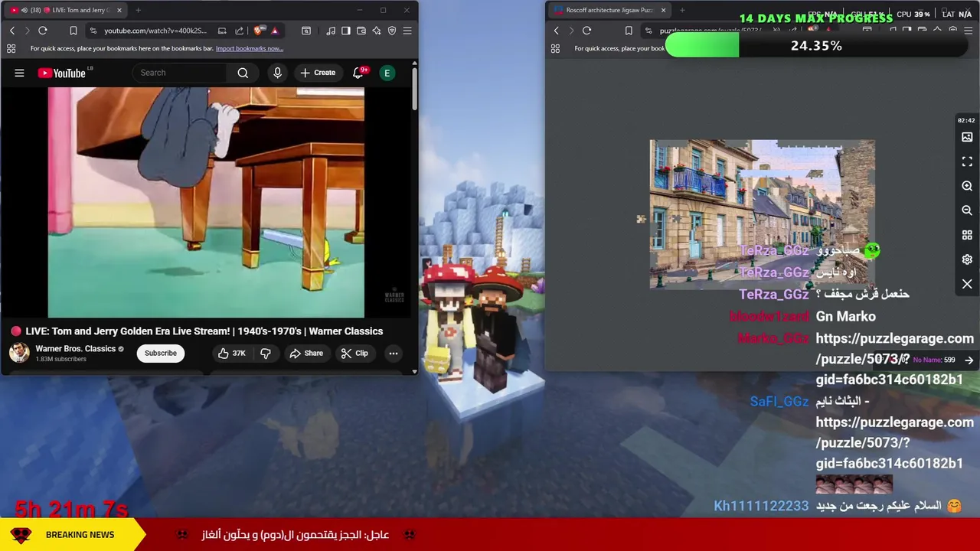Click the YouTube search magnifier button

coord(243,73)
